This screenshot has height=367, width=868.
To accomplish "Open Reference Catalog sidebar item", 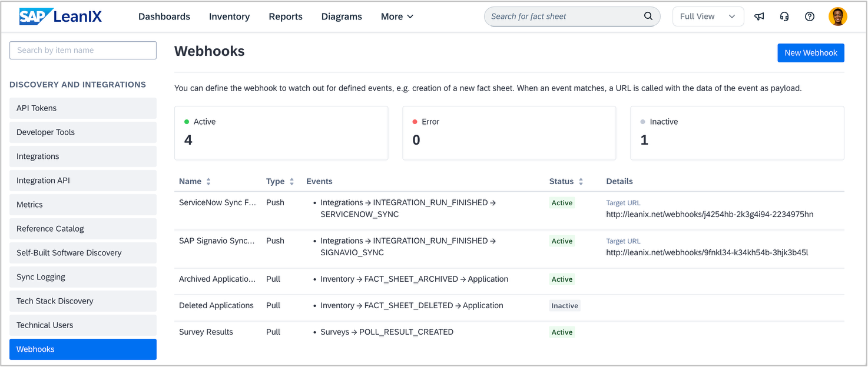I will [83, 229].
